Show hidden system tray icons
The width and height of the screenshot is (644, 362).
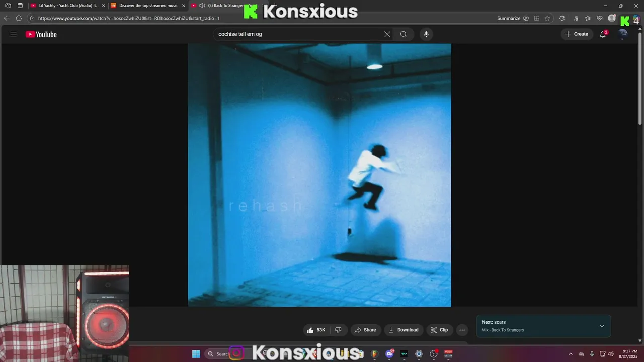571,354
